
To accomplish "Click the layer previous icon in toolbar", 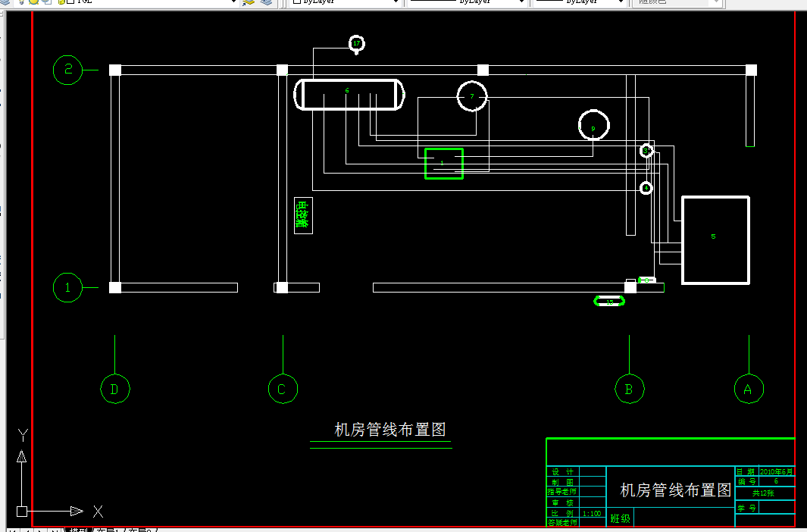I will (249, 2).
